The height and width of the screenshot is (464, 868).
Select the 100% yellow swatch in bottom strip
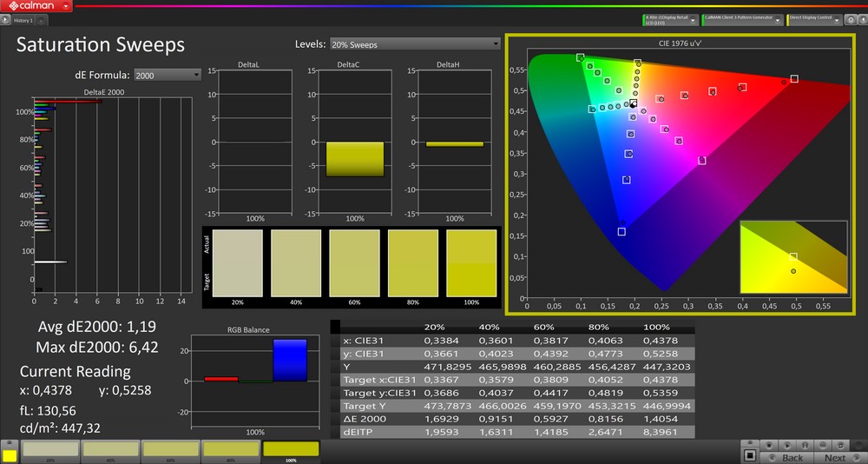(291, 449)
